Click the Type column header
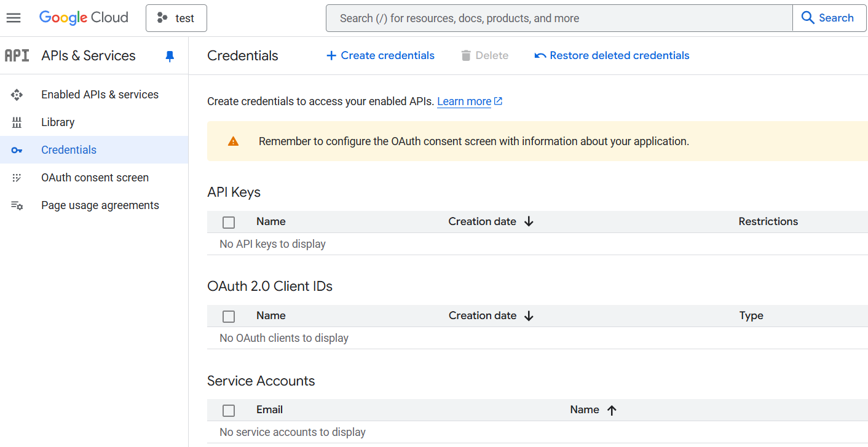Image resolution: width=868 pixels, height=447 pixels. click(x=751, y=315)
